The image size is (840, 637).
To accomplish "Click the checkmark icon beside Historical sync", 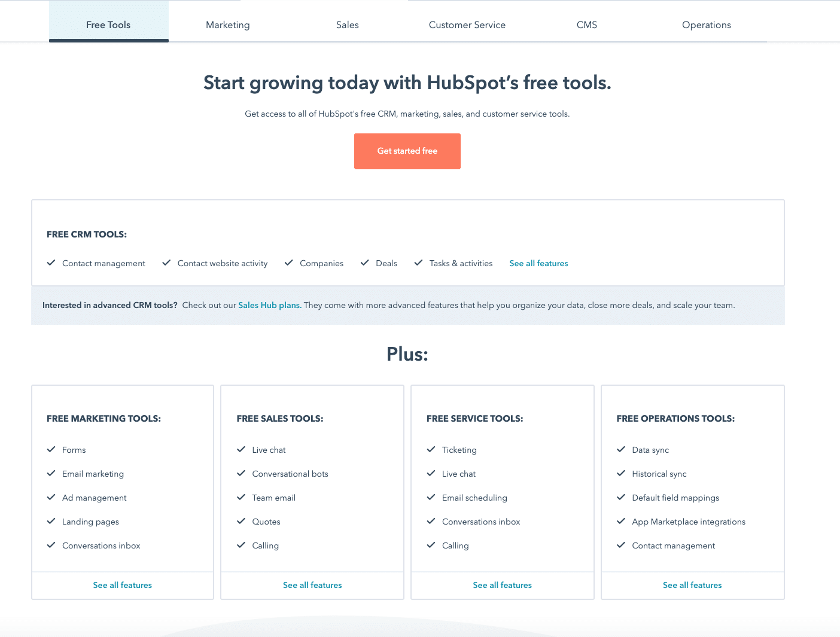I will click(621, 473).
